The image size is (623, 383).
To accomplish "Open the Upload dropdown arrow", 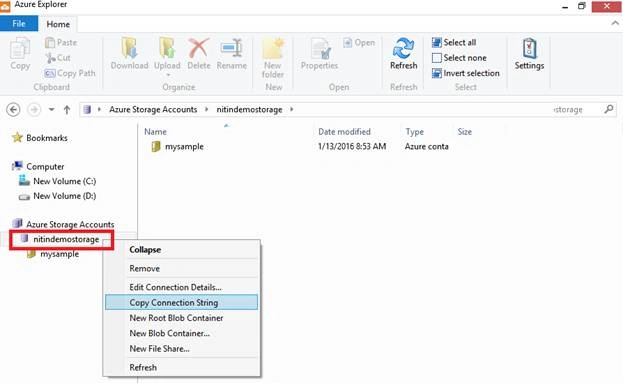I will [x=168, y=75].
